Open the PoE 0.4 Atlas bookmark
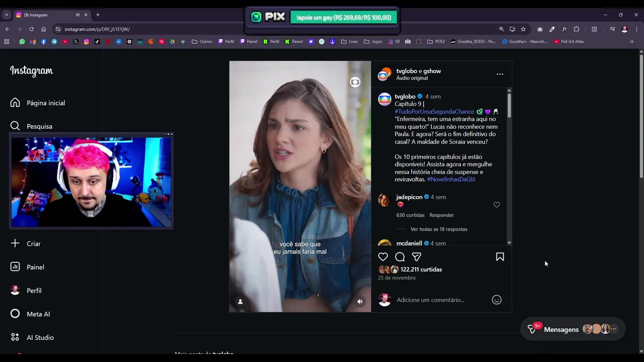The width and height of the screenshot is (644, 362). point(569,42)
